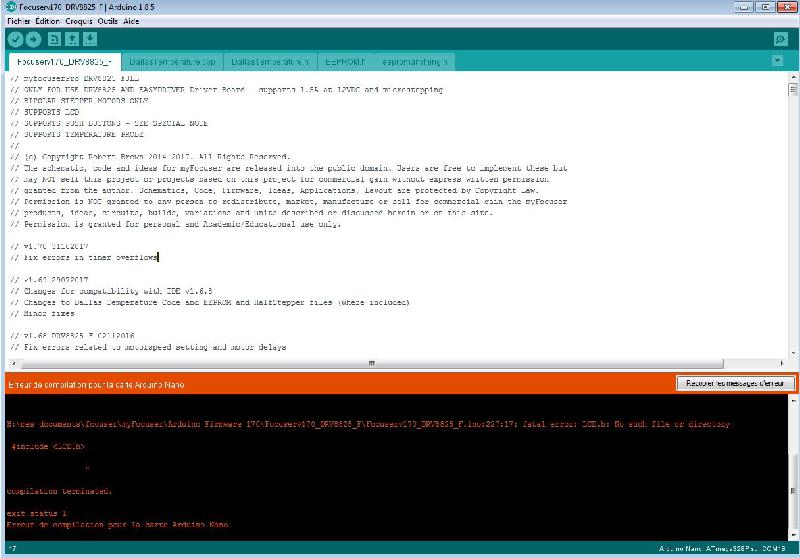
Task: Click the editor horizontal scrollbar thumb
Action: (x=371, y=363)
